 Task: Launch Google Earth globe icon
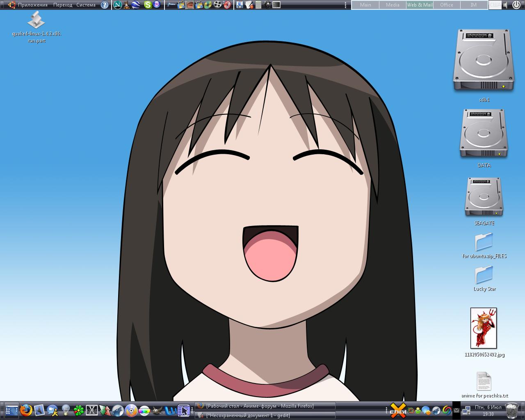click(x=136, y=5)
